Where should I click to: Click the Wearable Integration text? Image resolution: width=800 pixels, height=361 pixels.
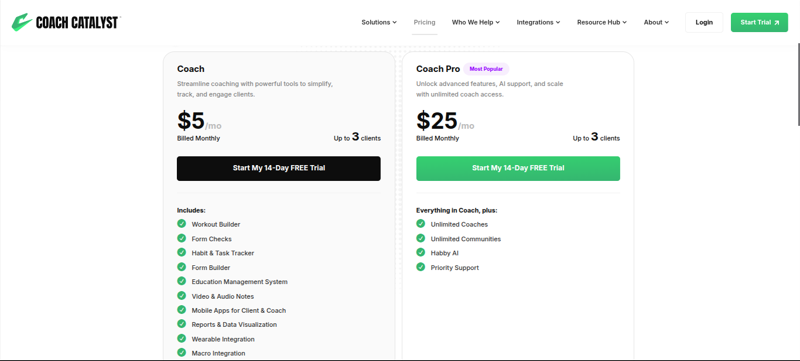click(223, 339)
